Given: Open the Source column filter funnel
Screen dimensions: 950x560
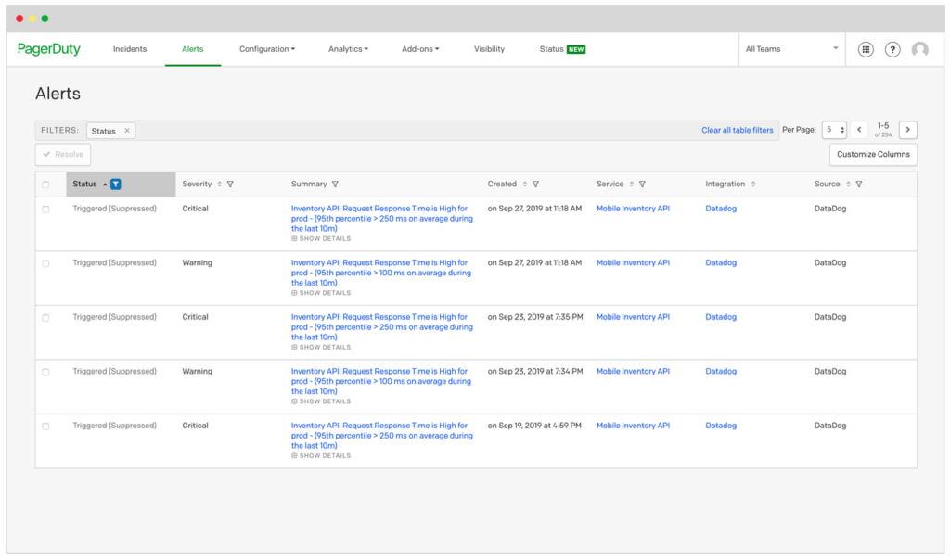Looking at the screenshot, I should point(858,185).
